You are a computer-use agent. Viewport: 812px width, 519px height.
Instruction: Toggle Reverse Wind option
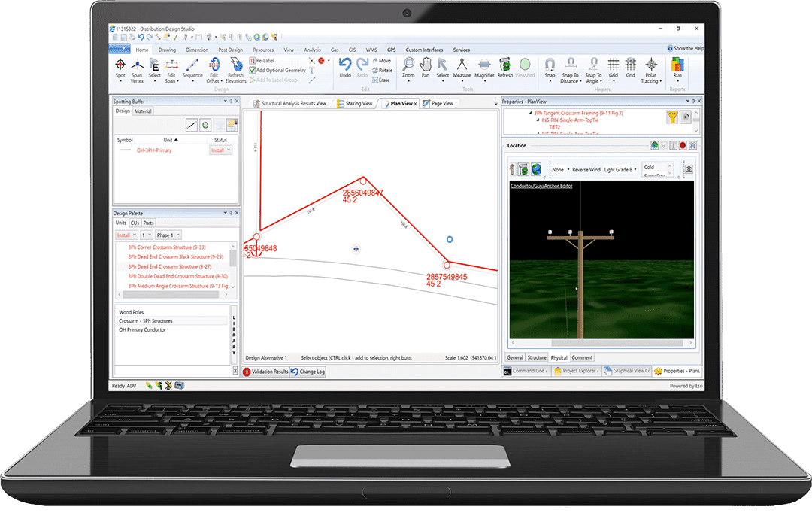pos(586,170)
